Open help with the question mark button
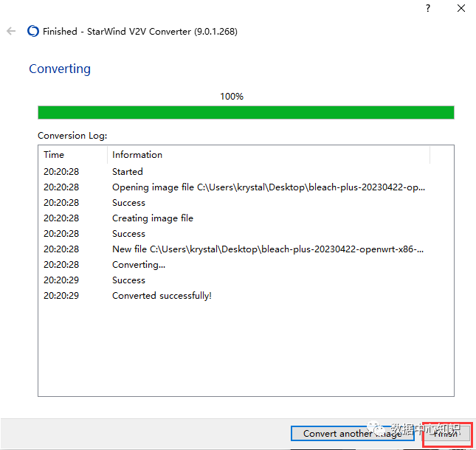Image resolution: width=476 pixels, height=450 pixels. [427, 8]
